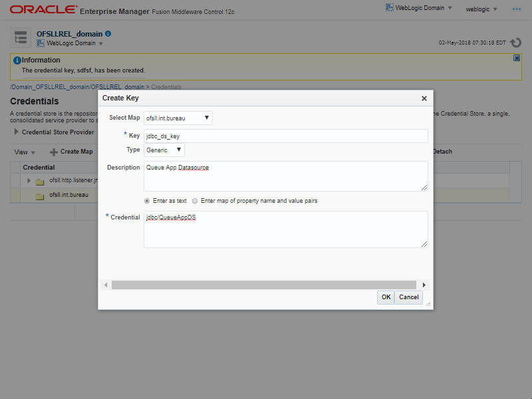Expand the Credential Store Provider section
The image size is (532, 399).
click(16, 132)
